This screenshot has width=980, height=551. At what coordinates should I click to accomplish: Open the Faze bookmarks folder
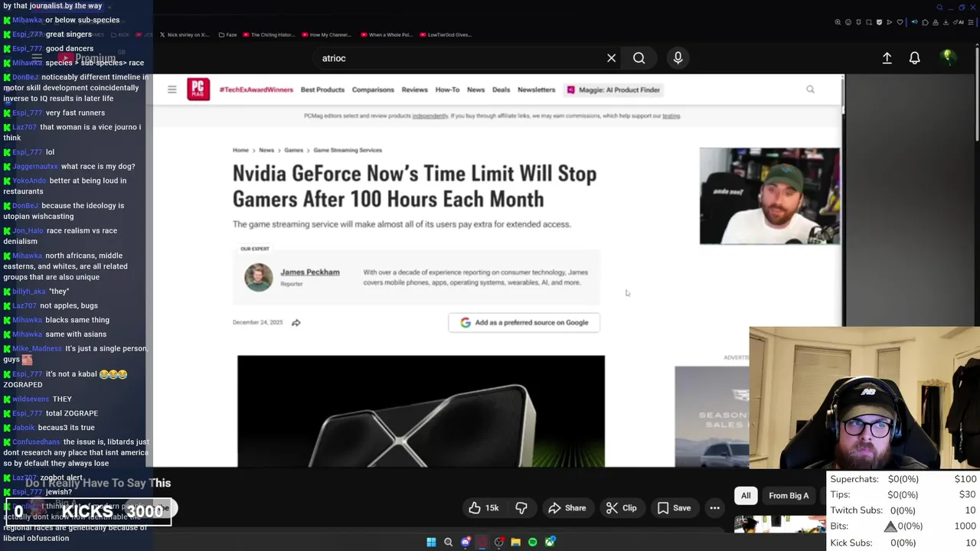pos(227,34)
